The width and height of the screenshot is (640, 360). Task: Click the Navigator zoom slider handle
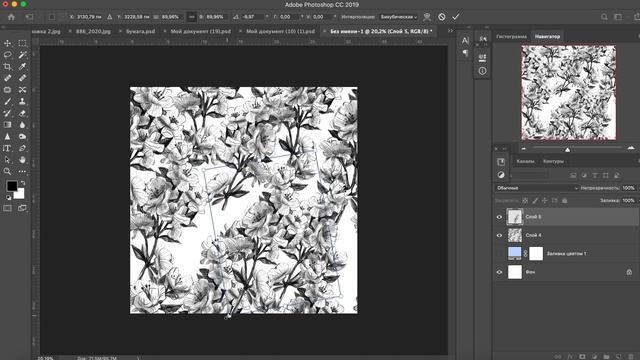[567, 150]
